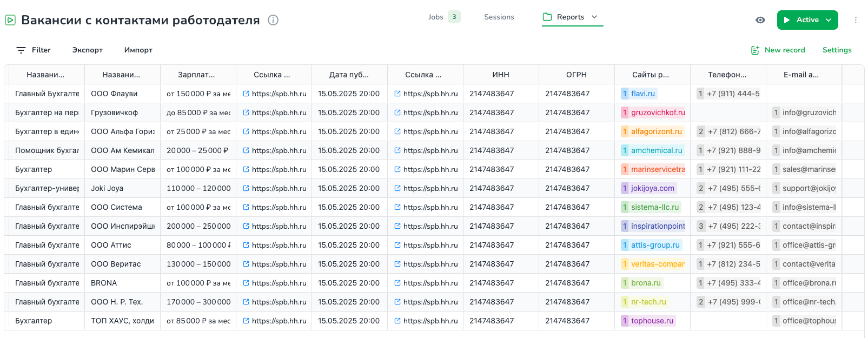Open the Импорт menu

click(x=138, y=50)
